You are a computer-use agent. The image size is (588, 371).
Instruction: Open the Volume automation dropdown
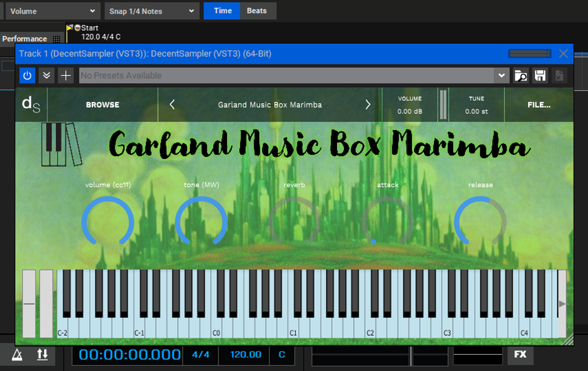52,11
